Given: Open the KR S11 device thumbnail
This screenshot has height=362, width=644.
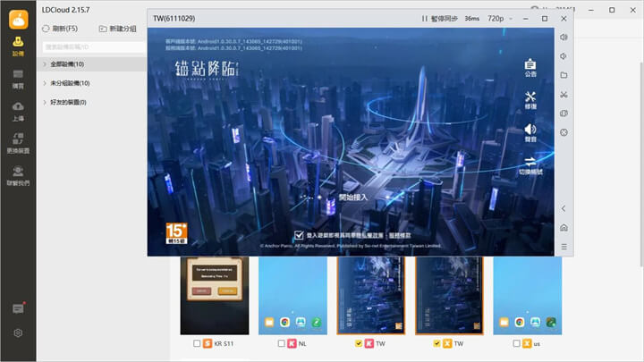Looking at the screenshot, I should click(x=215, y=296).
